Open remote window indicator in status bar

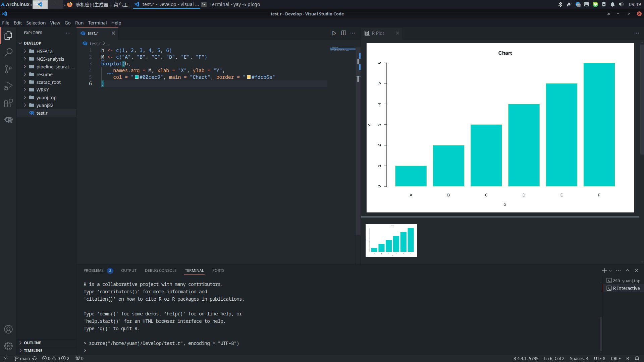[6, 358]
